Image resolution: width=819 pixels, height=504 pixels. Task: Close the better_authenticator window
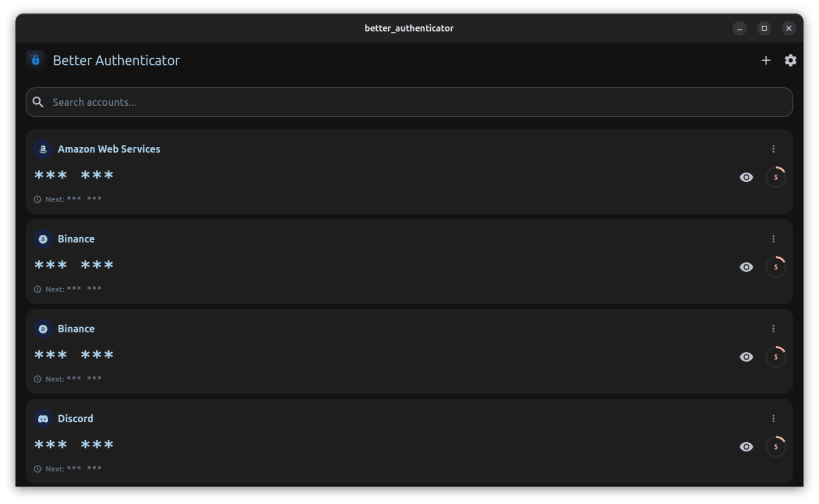pyautogui.click(x=789, y=28)
